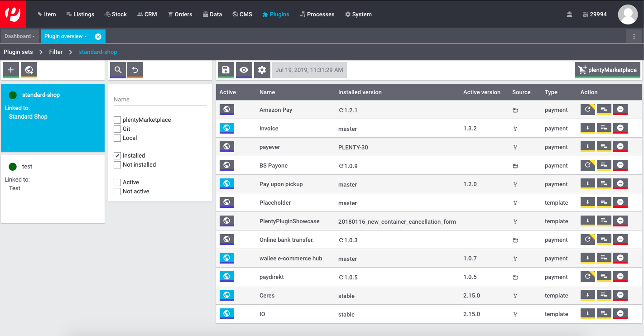The height and width of the screenshot is (336, 644).
Task: Click globe deploy icon beside add button
Action: [29, 70]
